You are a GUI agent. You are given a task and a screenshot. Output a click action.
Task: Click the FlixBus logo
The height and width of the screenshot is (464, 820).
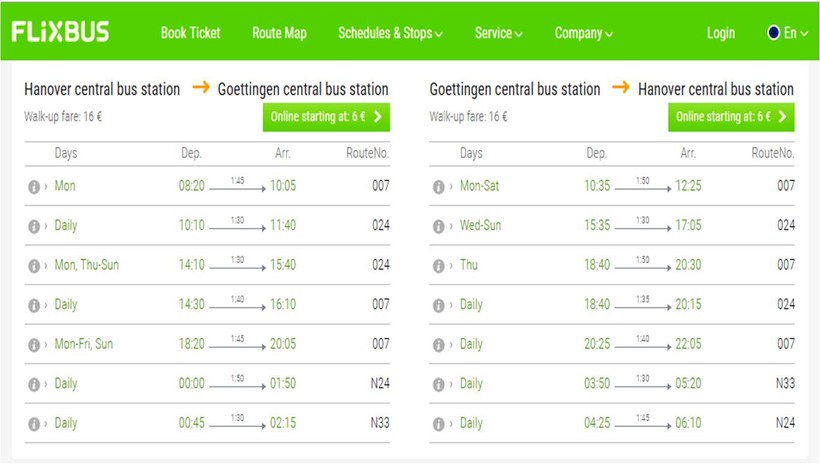(x=61, y=32)
